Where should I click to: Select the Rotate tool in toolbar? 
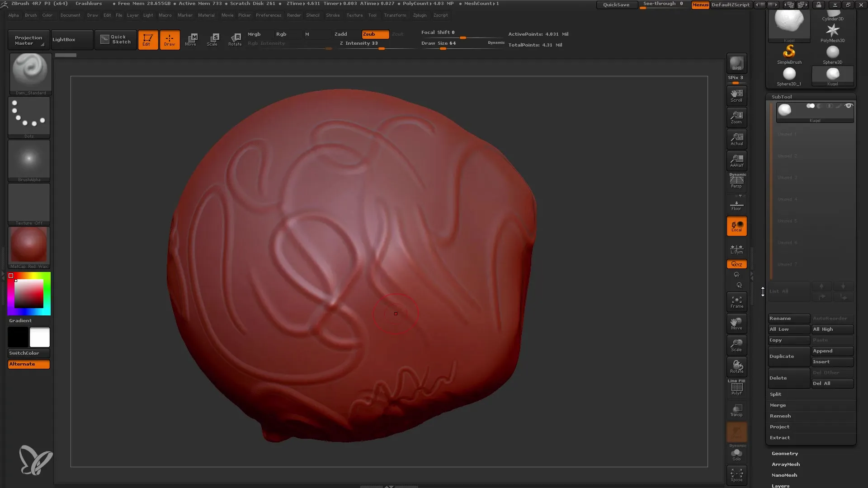235,39
